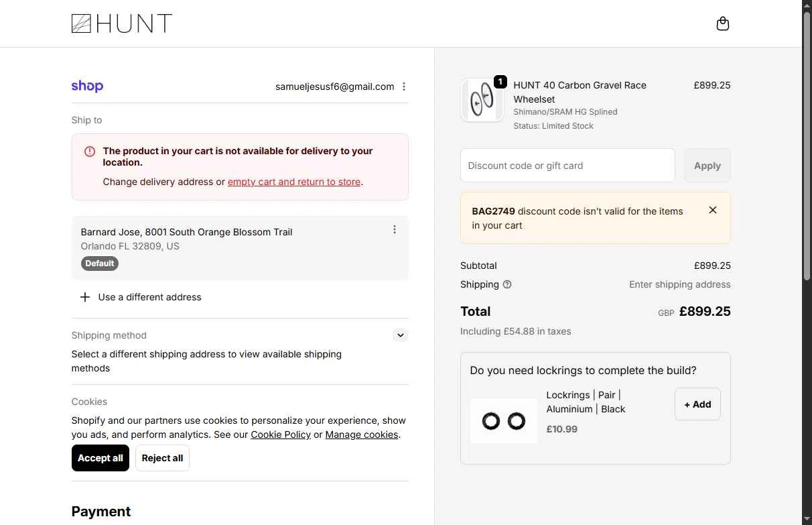
Task: Click the 'Shimano/SRAM HG Splined' variant text
Action: 565,112
